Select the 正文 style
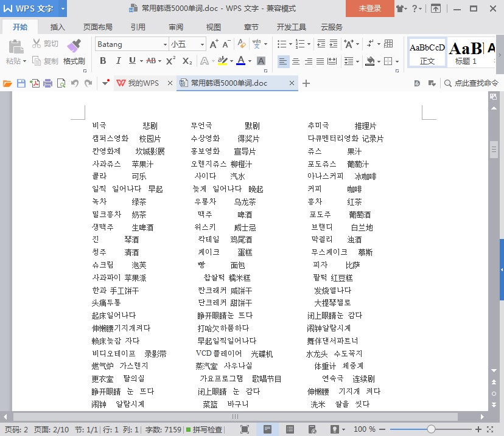This screenshot has height=436, width=504. pos(427,54)
